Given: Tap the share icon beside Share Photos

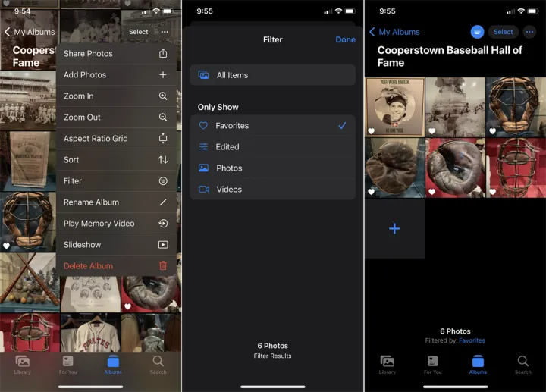Looking at the screenshot, I should pyautogui.click(x=163, y=54).
